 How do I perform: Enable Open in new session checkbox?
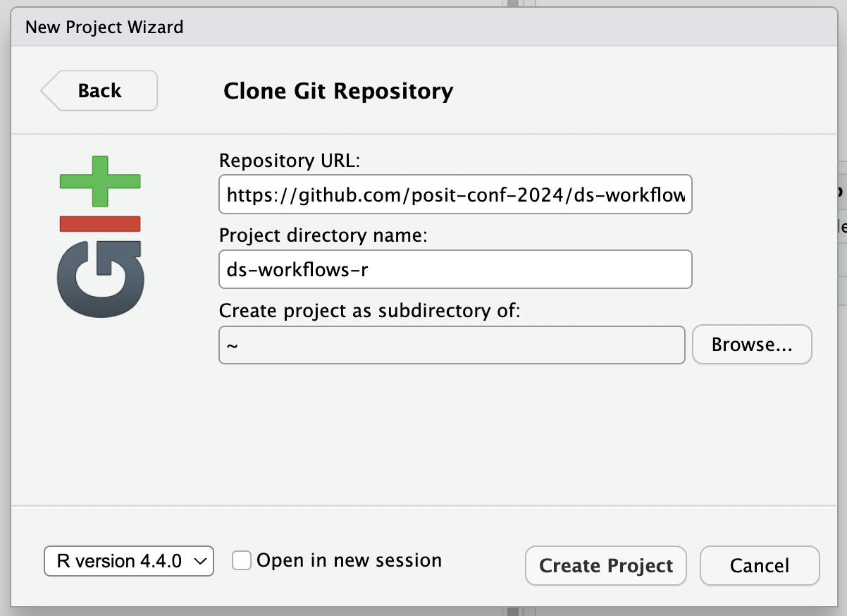point(242,561)
